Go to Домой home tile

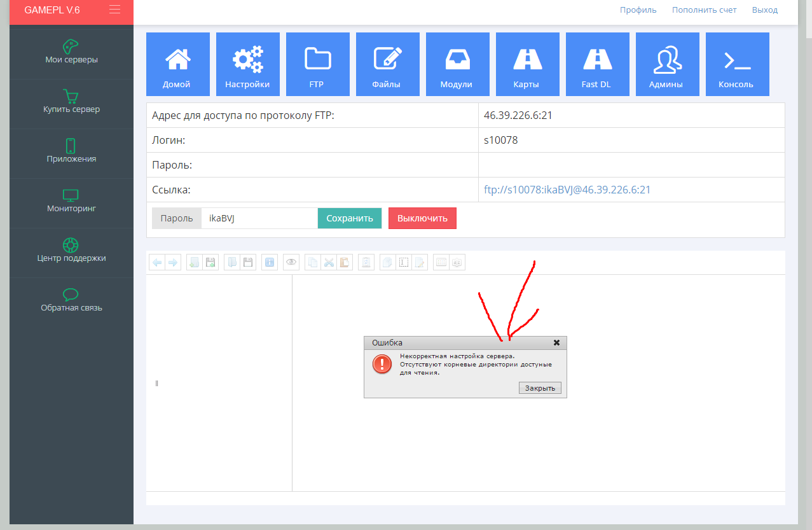click(x=177, y=64)
